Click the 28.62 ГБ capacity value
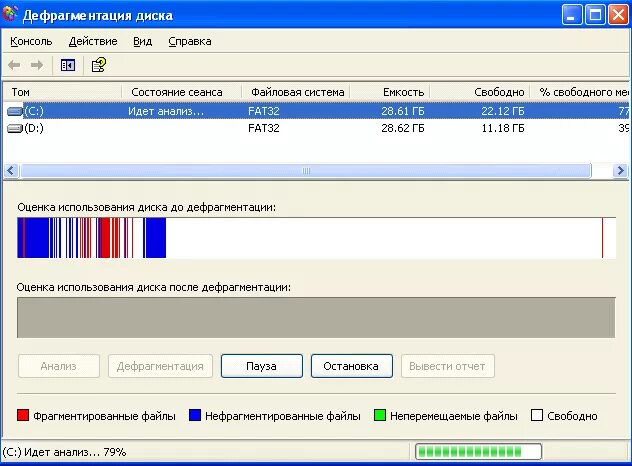This screenshot has height=466, width=632. point(403,128)
